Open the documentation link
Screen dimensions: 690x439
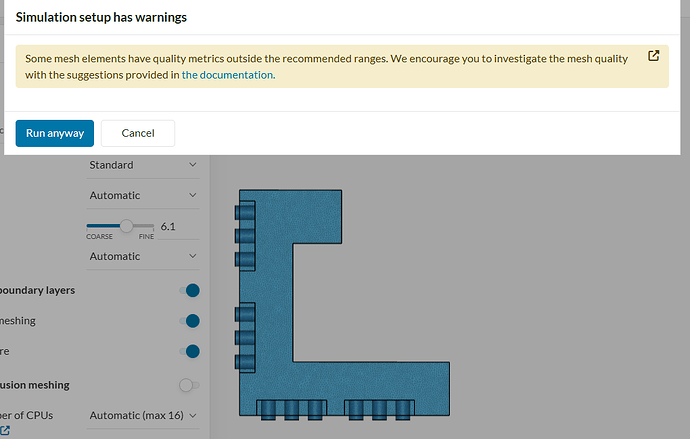(x=228, y=75)
